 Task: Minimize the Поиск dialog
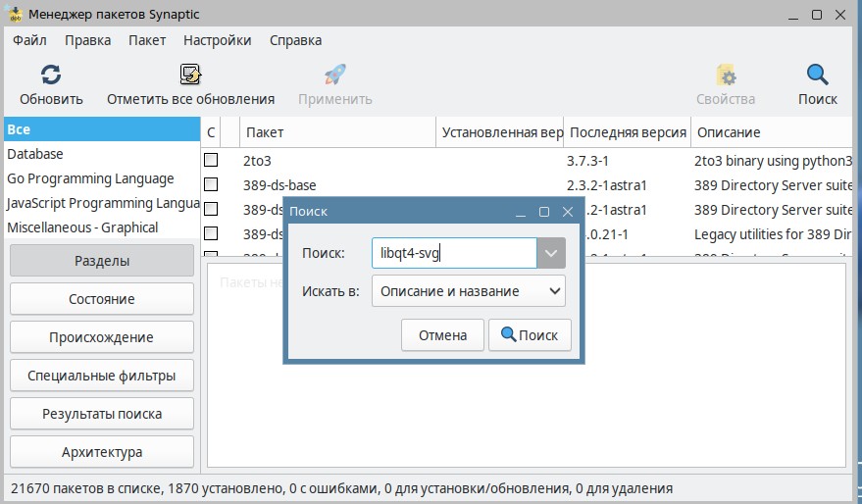[x=520, y=212]
